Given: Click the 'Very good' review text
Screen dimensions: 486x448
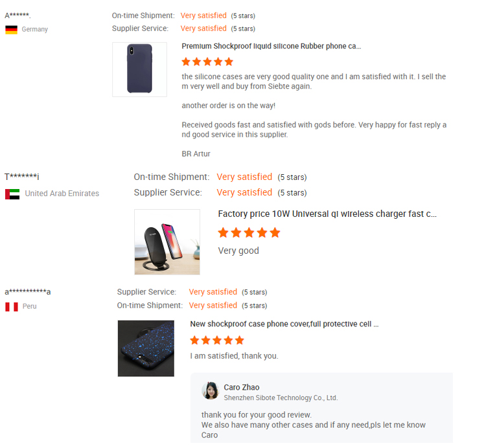Looking at the screenshot, I should tap(238, 251).
